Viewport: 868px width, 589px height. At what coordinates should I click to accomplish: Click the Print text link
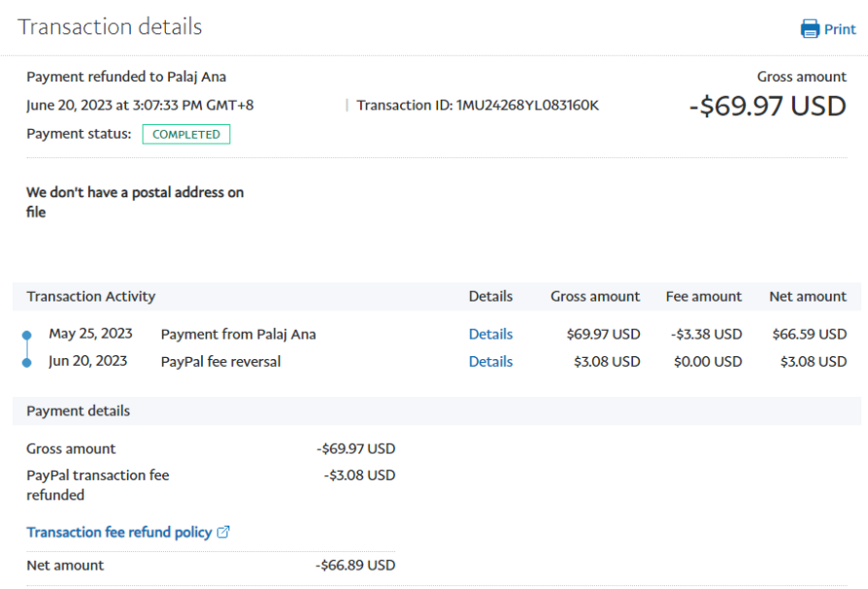(840, 29)
